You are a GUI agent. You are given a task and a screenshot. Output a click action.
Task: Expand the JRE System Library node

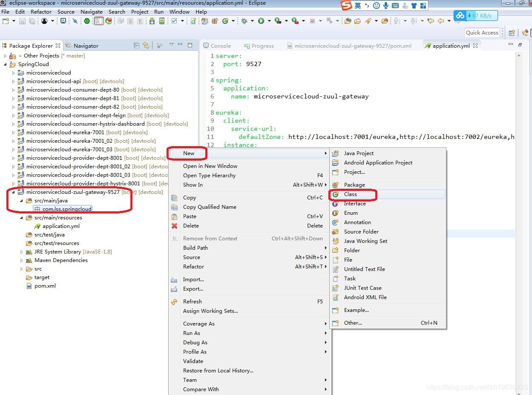click(x=21, y=252)
